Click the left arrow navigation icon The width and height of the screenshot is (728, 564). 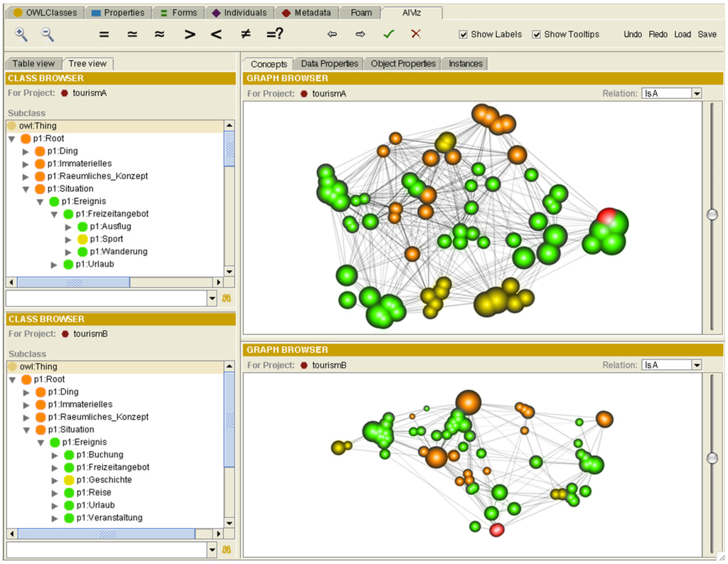click(x=332, y=34)
